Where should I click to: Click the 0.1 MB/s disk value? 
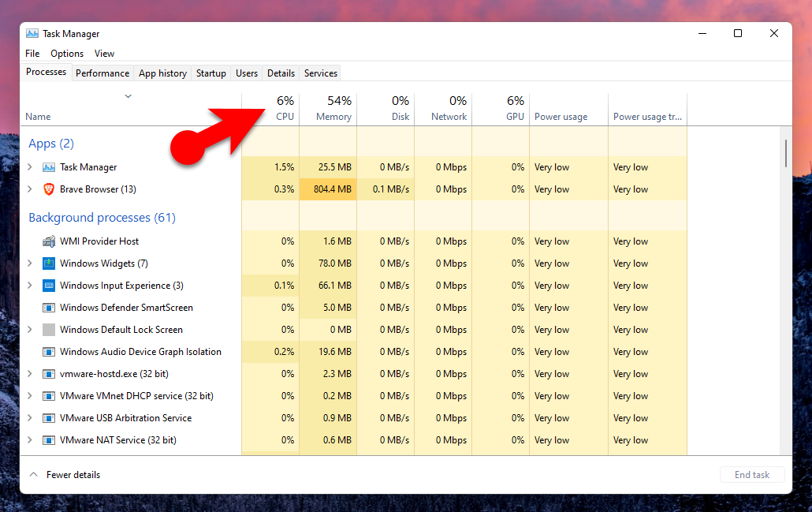click(391, 189)
